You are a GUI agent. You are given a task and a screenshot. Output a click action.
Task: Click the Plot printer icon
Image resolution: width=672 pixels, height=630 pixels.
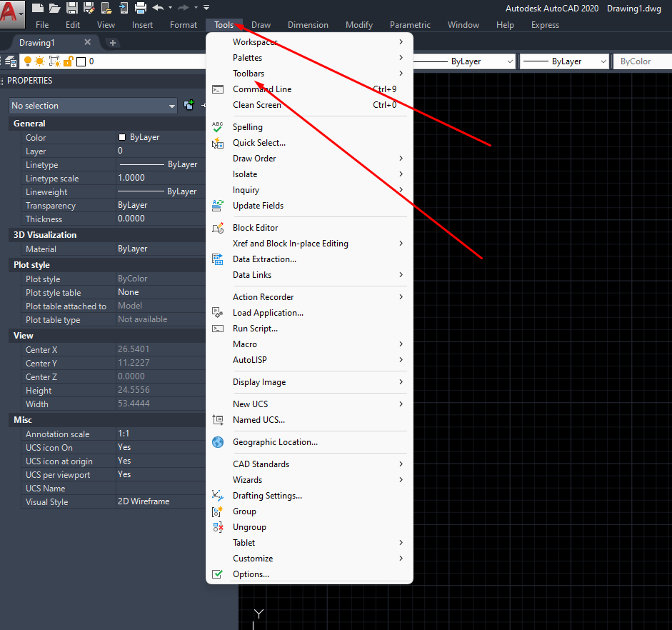point(141,7)
